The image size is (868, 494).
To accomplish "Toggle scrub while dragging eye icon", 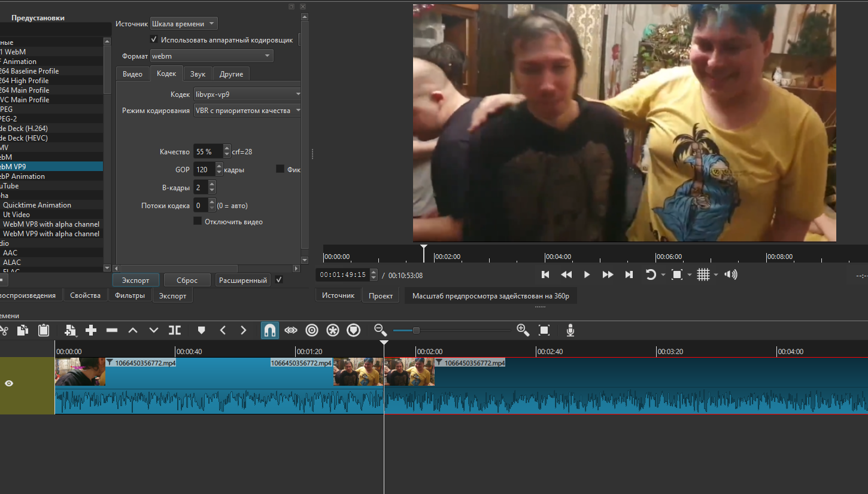I will click(291, 330).
